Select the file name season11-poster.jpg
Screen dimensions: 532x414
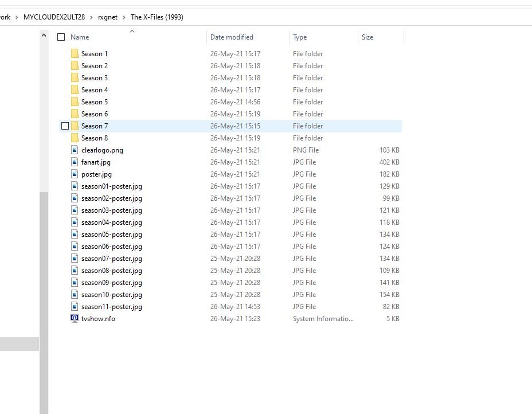coord(112,306)
